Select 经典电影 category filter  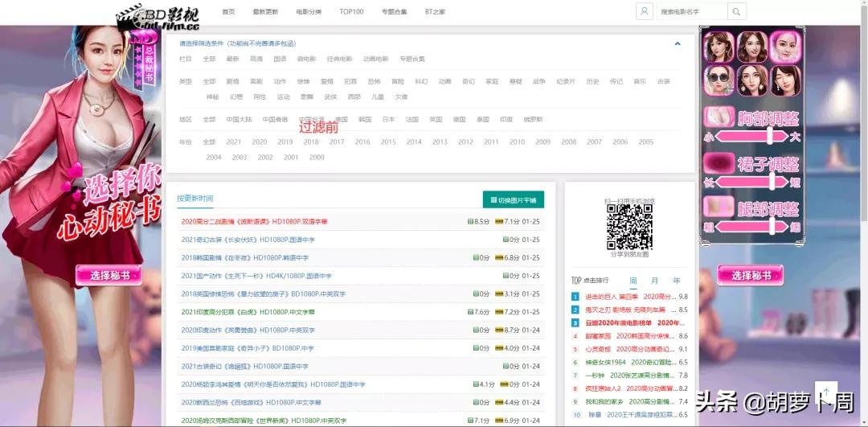coord(339,59)
